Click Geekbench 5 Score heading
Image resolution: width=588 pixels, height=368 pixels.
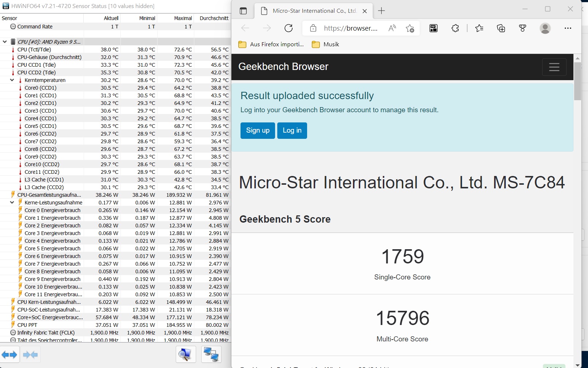pos(285,219)
